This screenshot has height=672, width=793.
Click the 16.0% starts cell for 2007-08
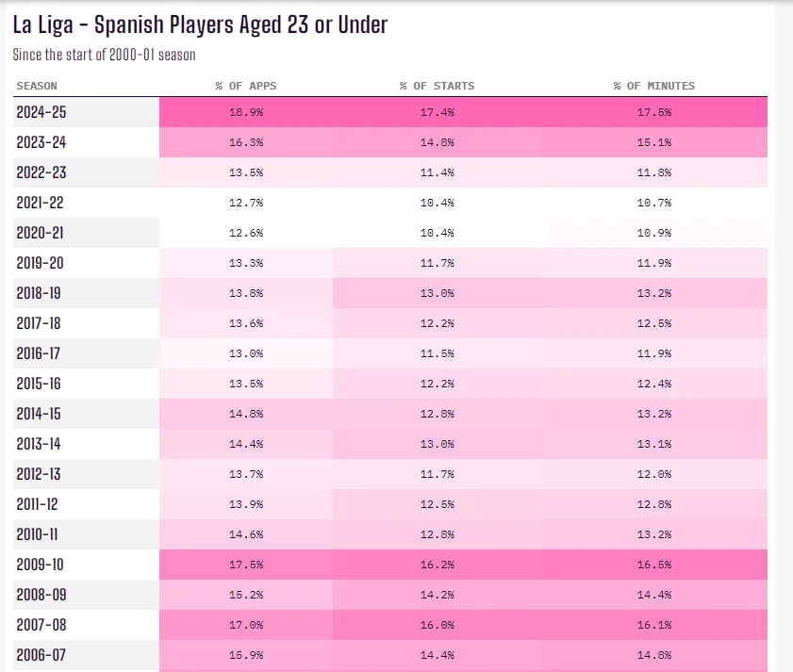[x=437, y=625]
